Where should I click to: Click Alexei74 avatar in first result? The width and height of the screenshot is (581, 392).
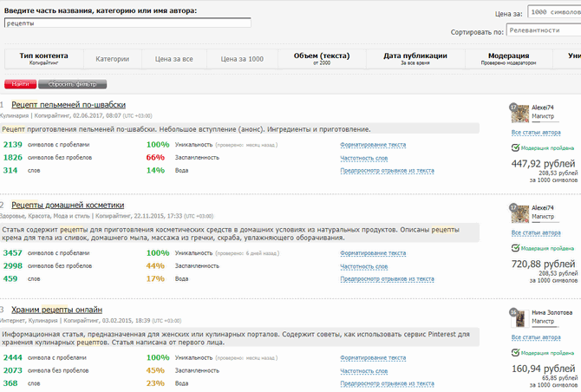tap(519, 113)
